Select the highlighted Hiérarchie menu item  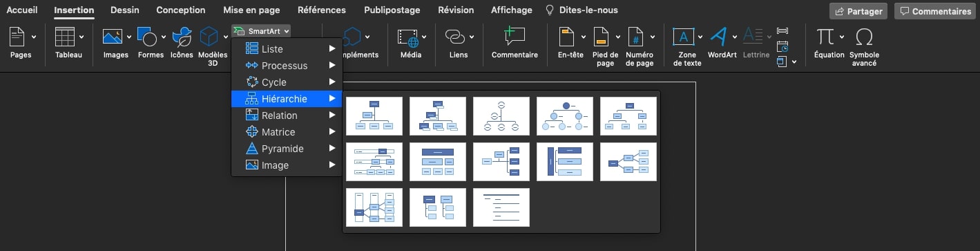tap(287, 99)
